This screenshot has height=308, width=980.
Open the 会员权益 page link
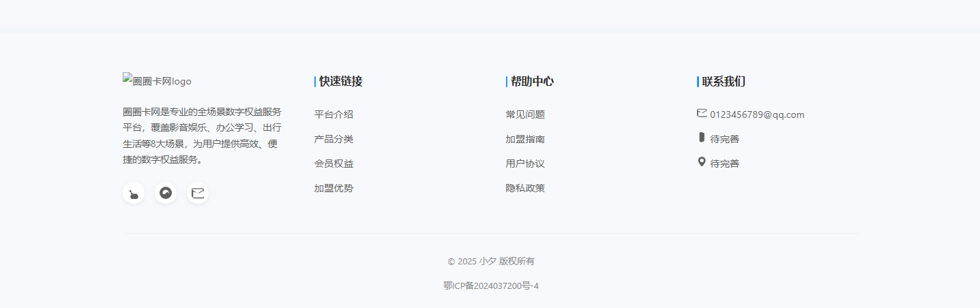click(x=333, y=164)
